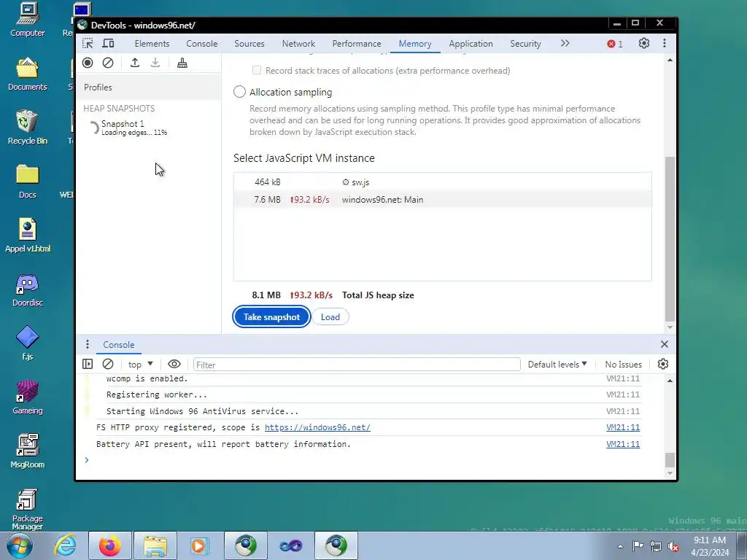Open console settings gear
This screenshot has height=560, width=747.
pyautogui.click(x=662, y=365)
